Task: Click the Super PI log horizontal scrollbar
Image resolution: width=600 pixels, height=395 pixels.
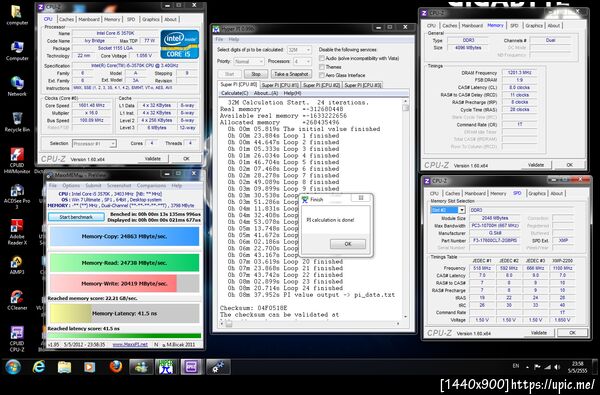Action: tap(310, 324)
